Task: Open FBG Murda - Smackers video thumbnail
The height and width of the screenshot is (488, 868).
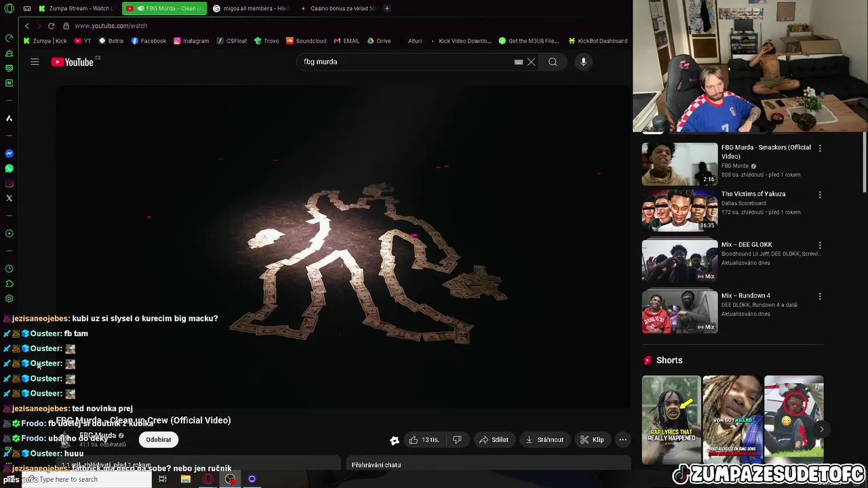Action: (x=679, y=164)
